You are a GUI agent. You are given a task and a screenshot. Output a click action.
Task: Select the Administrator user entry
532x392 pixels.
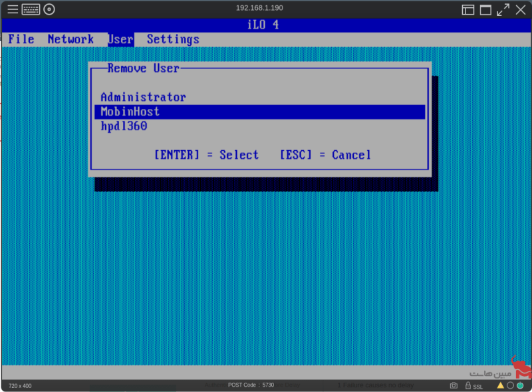point(143,97)
